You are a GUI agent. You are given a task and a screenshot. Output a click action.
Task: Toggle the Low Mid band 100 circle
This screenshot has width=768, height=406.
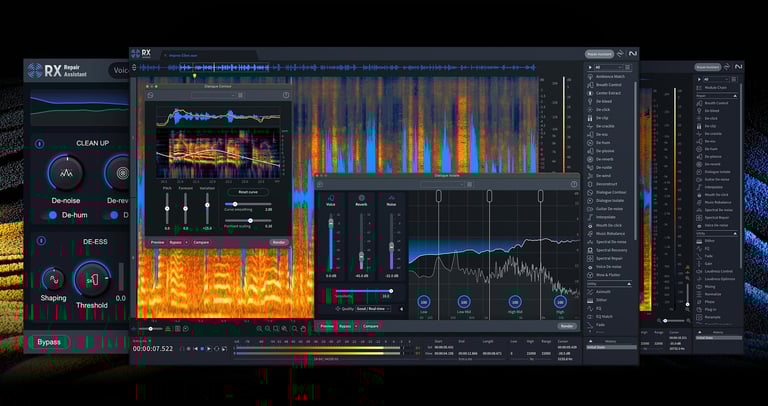[x=464, y=302]
